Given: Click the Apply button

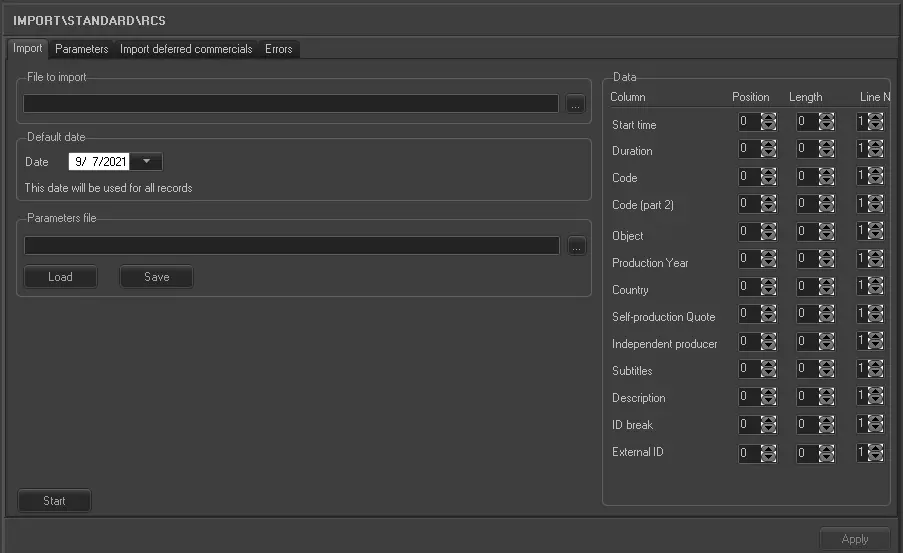Looking at the screenshot, I should [854, 539].
